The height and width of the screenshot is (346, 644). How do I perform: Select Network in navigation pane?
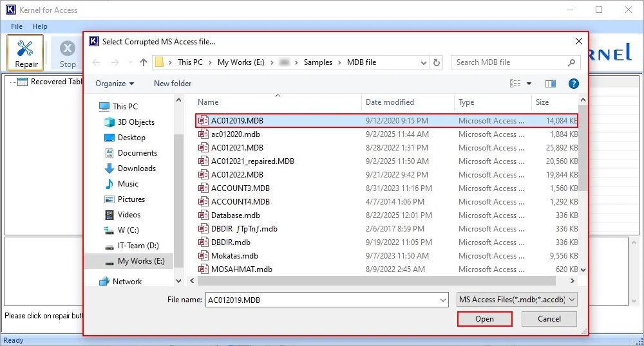click(121, 282)
